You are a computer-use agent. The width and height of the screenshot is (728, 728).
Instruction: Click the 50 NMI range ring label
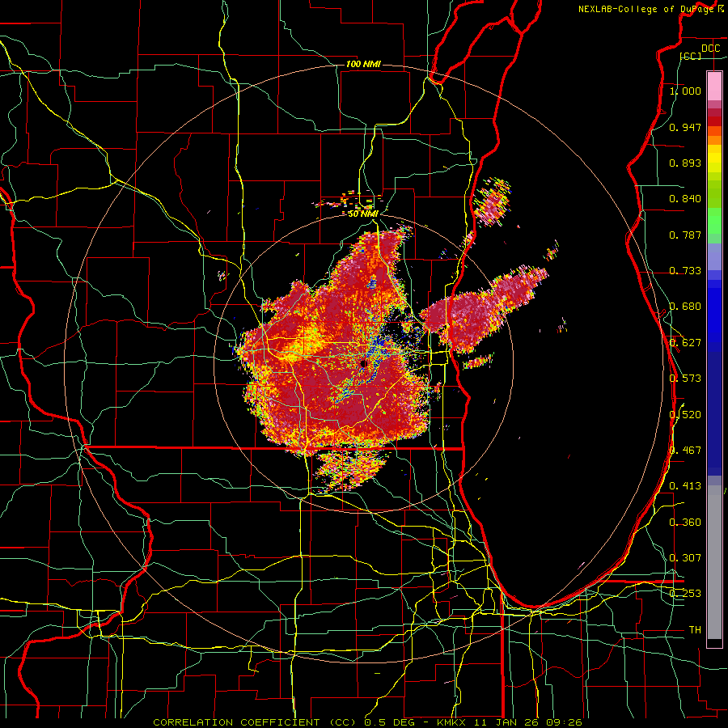click(x=363, y=214)
